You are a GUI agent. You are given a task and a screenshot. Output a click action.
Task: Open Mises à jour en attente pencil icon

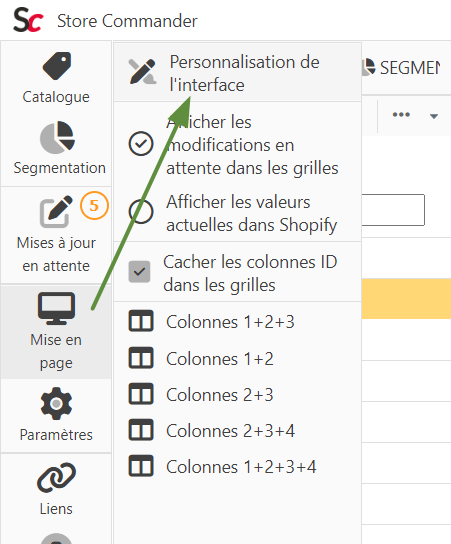[56, 212]
